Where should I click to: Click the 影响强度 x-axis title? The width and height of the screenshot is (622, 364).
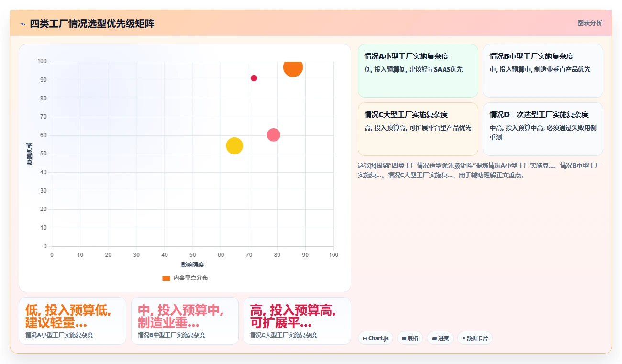pyautogui.click(x=192, y=265)
